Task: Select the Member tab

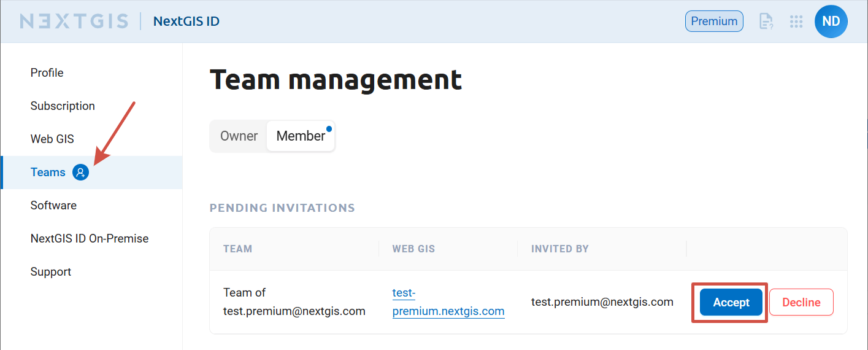Action: click(x=301, y=136)
